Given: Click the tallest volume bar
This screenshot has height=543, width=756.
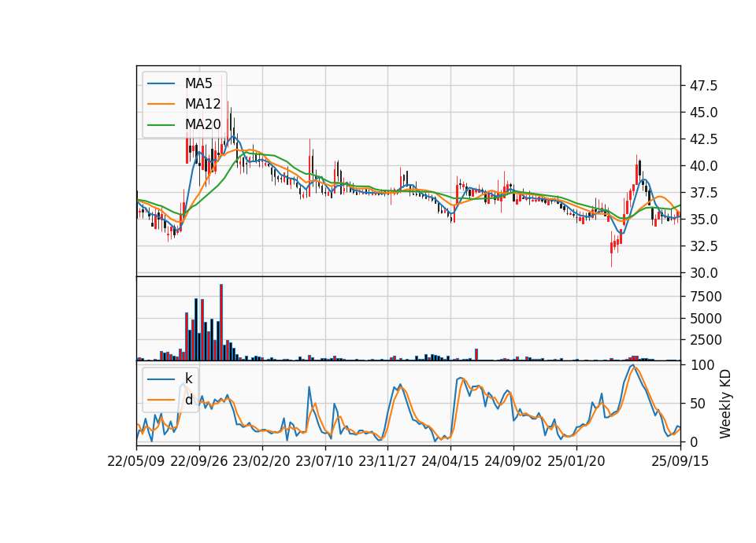Looking at the screenshot, I should (221, 323).
